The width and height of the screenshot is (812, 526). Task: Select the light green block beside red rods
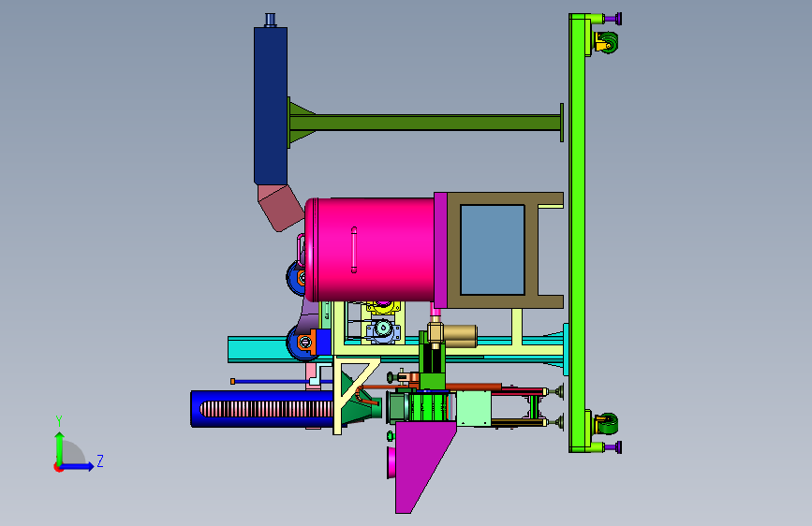[x=473, y=408]
